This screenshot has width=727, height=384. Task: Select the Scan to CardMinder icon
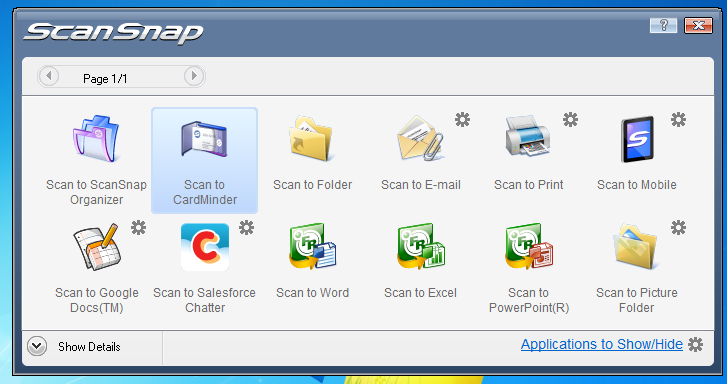coord(204,139)
